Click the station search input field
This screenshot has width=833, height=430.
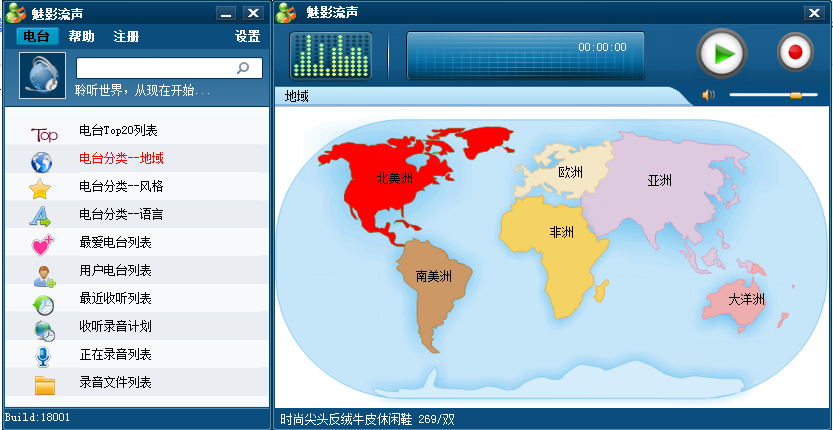pyautogui.click(x=156, y=68)
